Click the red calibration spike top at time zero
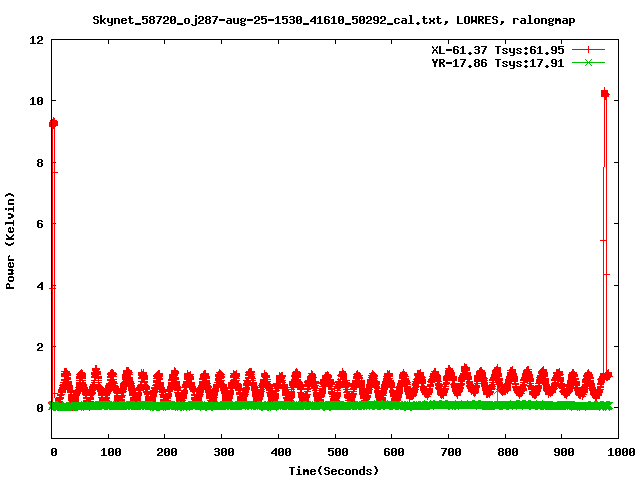 tap(53, 123)
